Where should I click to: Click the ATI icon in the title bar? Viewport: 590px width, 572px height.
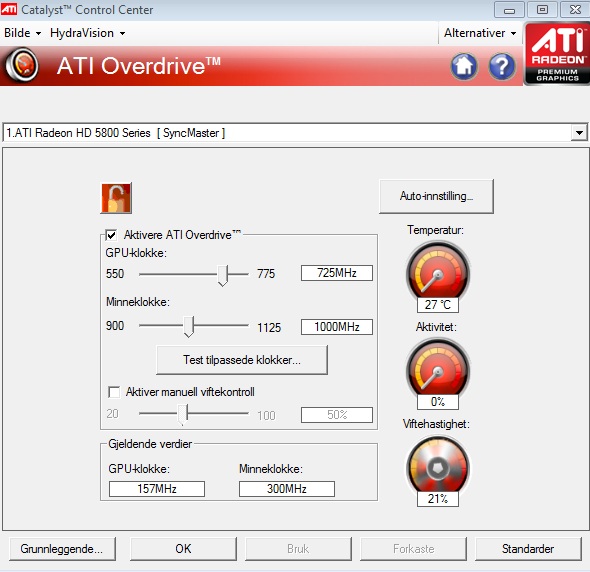pyautogui.click(x=9, y=9)
